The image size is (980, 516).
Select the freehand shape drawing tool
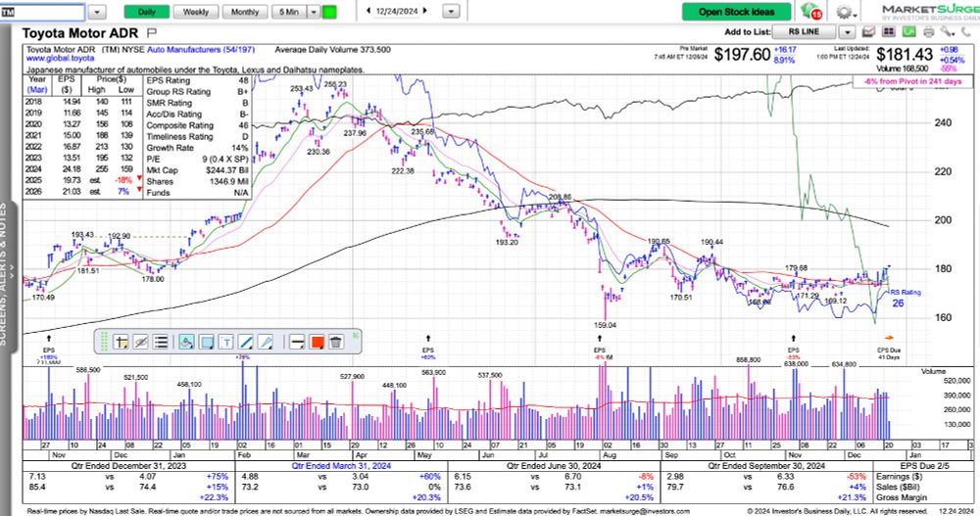pyautogui.click(x=186, y=342)
